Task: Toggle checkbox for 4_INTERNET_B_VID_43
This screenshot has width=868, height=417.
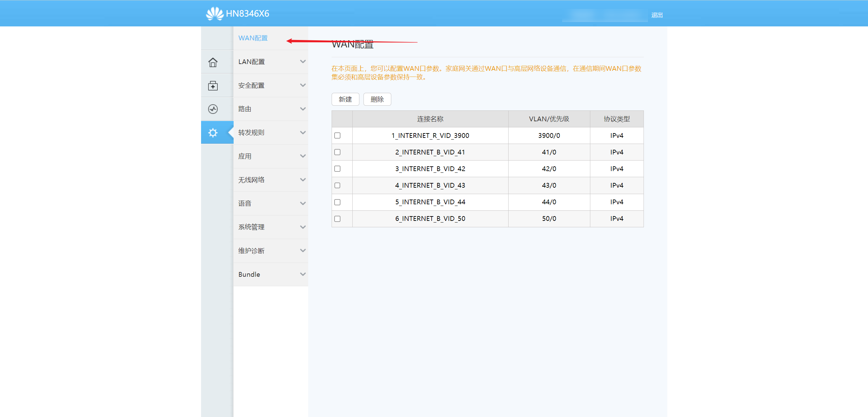Action: 337,185
